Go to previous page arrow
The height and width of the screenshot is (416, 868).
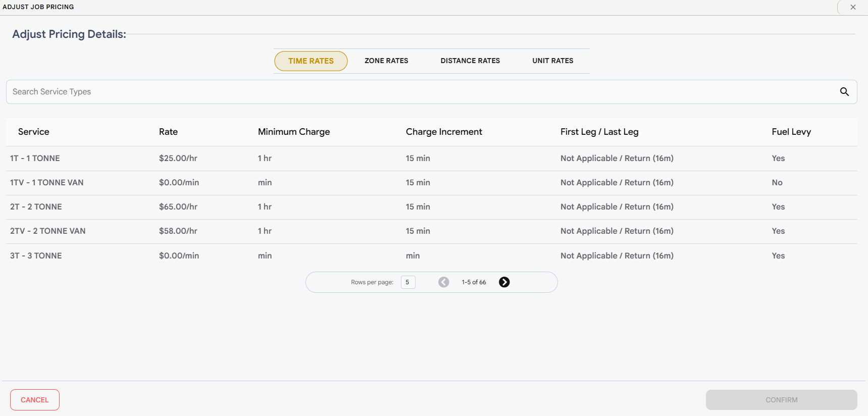point(444,282)
